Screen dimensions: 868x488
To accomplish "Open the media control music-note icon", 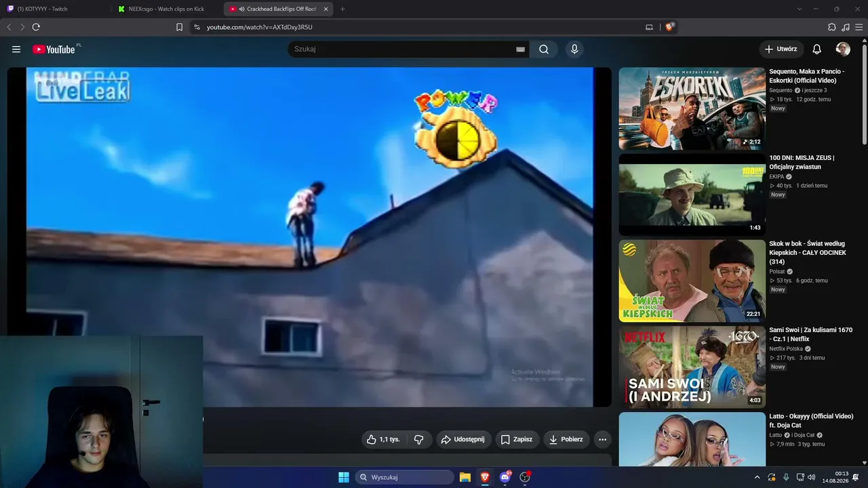I will [x=846, y=27].
